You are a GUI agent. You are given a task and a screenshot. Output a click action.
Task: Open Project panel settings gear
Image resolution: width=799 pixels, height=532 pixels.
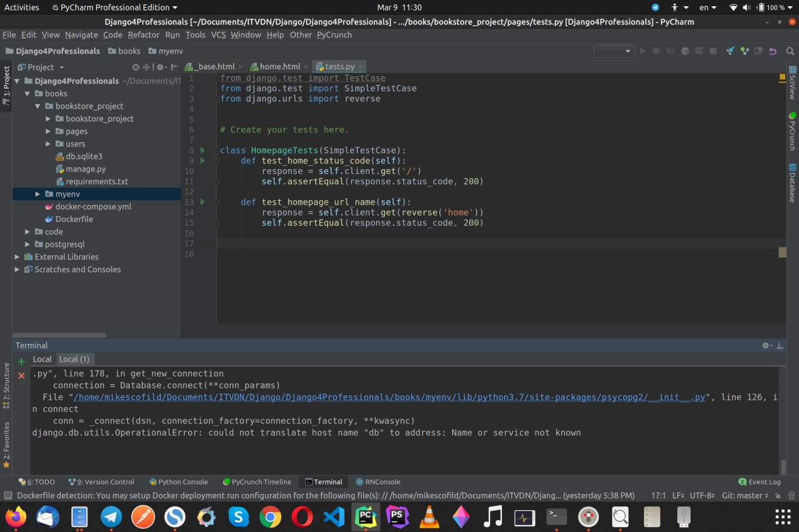[x=160, y=67]
